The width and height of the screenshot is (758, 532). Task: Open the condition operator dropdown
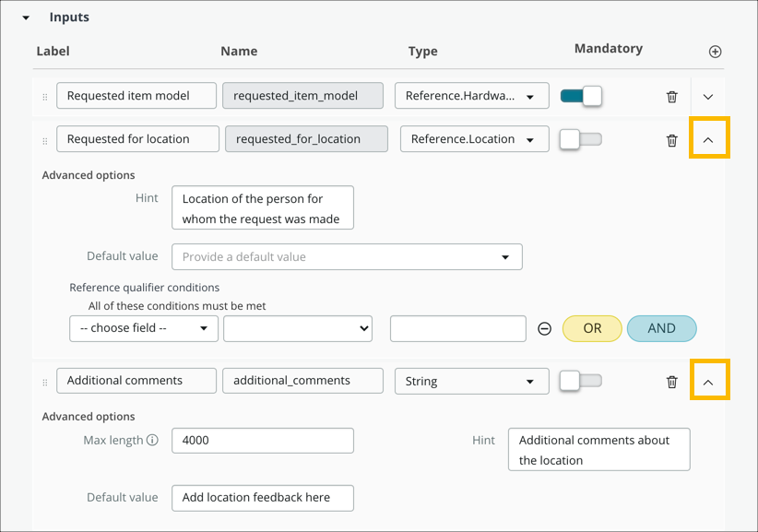[x=298, y=328]
